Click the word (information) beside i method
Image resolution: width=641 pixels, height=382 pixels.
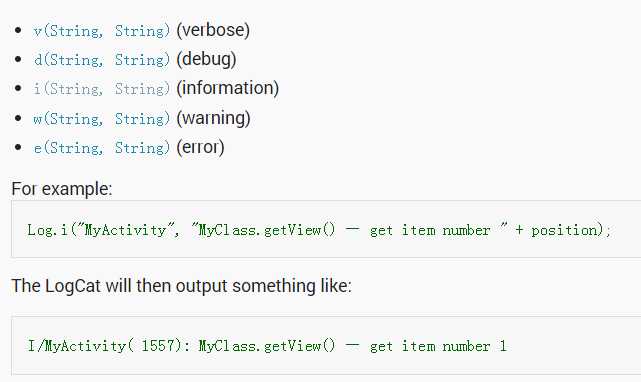point(228,88)
